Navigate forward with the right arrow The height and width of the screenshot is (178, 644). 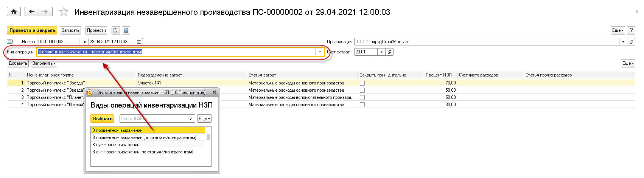click(45, 12)
